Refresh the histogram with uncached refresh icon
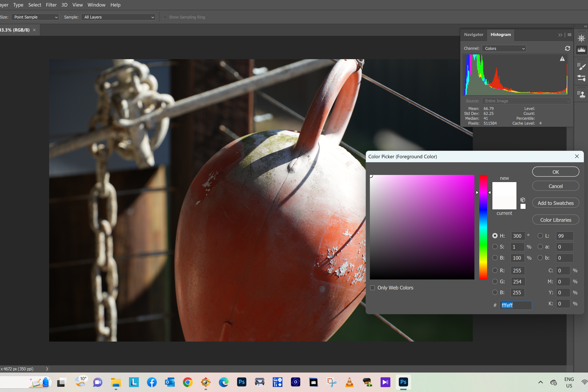Screen dimensions: 588x392 coord(567,48)
